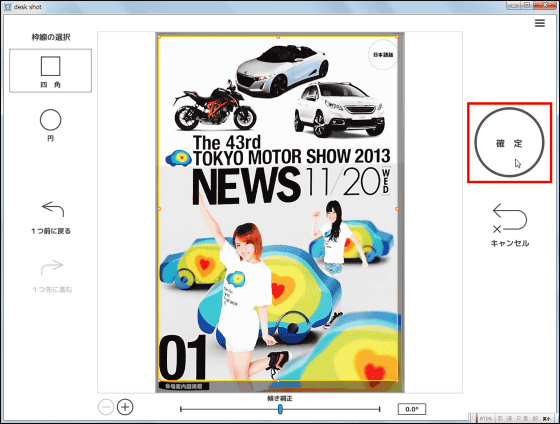Click the キャンセル cancel icon
This screenshot has width=560, height=424.
click(510, 218)
